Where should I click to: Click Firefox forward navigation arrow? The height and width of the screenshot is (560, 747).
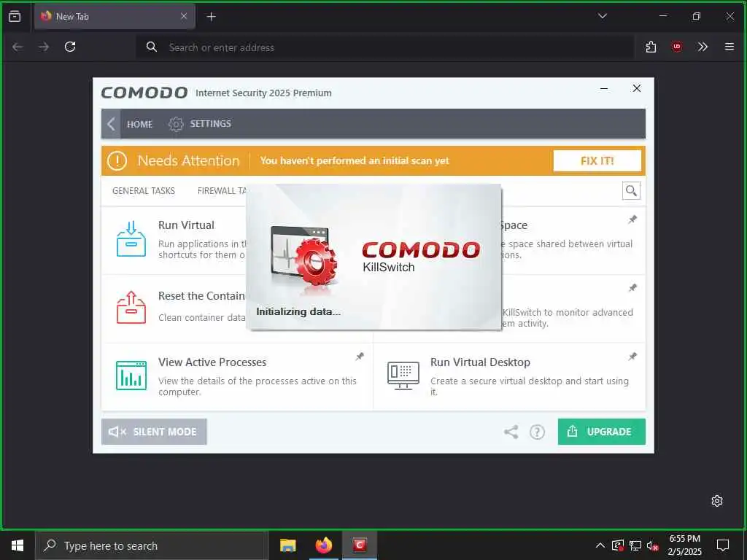(44, 47)
